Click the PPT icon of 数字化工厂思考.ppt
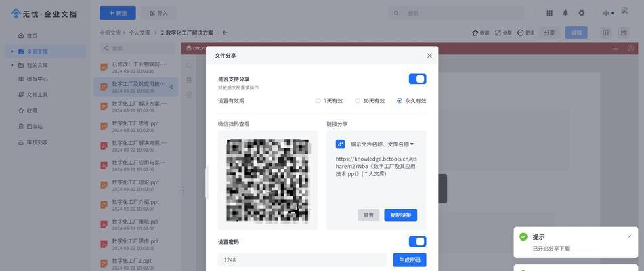Image resolution: width=644 pixels, height=271 pixels. 104,126
